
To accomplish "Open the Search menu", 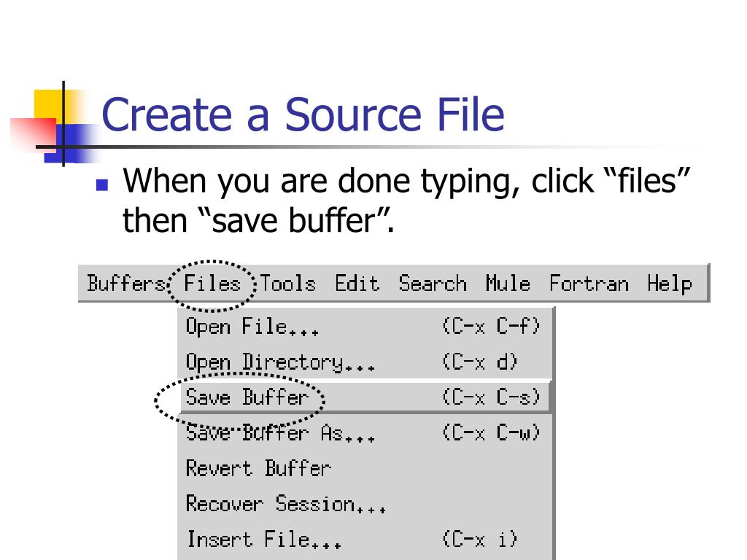I will 432,283.
